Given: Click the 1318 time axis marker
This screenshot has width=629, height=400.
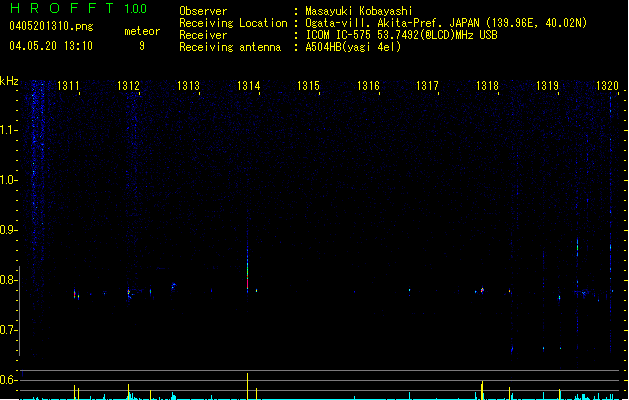Looking at the screenshot, I should tap(487, 85).
